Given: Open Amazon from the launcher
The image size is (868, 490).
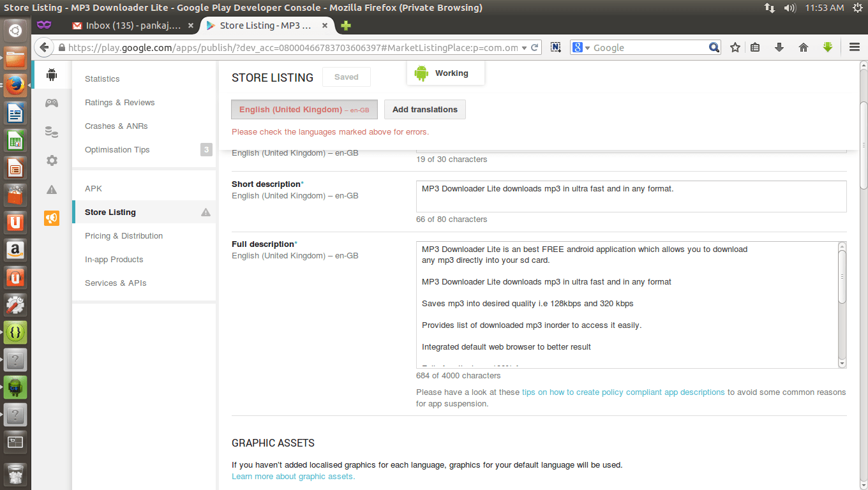Looking at the screenshot, I should point(15,251).
